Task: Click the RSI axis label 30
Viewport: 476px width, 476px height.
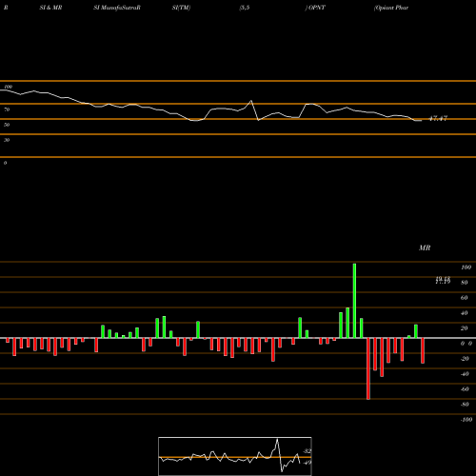Action: [x=7, y=140]
